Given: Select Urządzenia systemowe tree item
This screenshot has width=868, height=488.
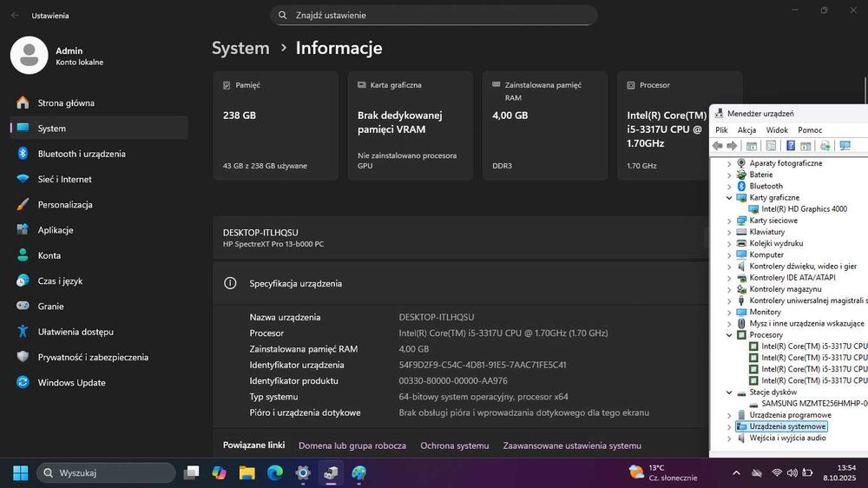Looking at the screenshot, I should point(787,426).
